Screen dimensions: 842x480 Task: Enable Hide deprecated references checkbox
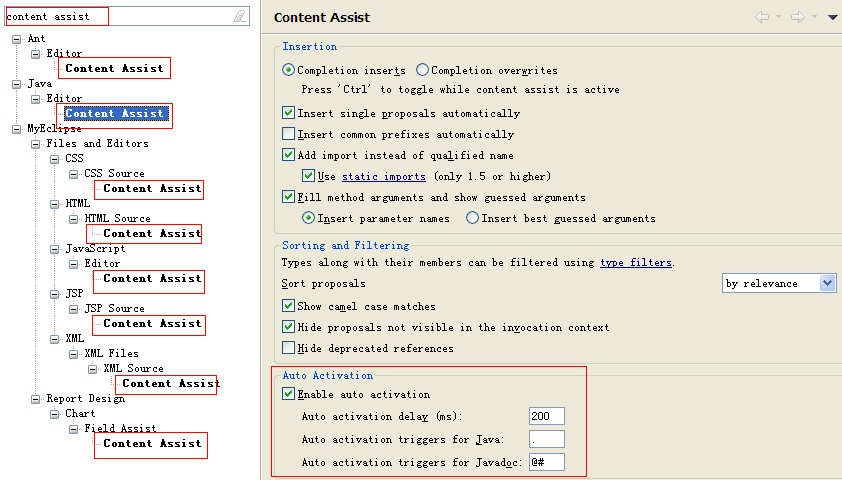point(288,347)
